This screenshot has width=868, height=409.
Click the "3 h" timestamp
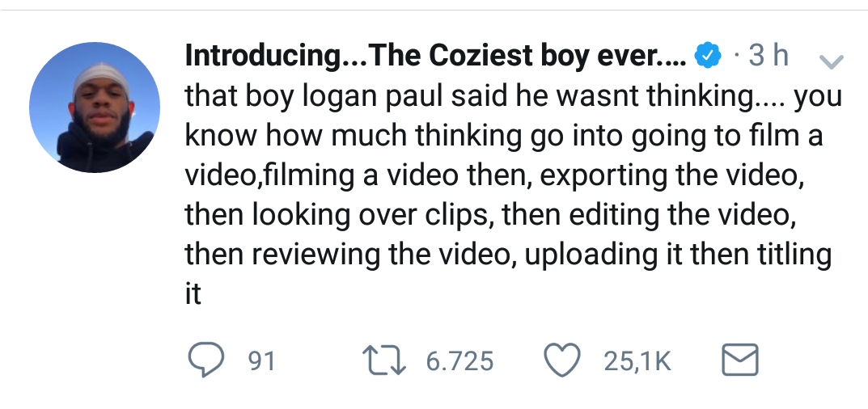[x=768, y=56]
